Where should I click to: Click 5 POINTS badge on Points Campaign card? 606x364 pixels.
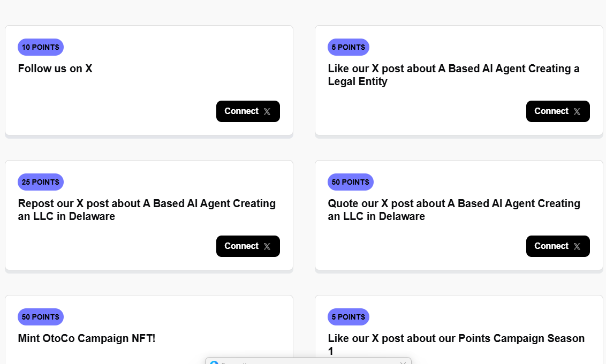click(348, 317)
